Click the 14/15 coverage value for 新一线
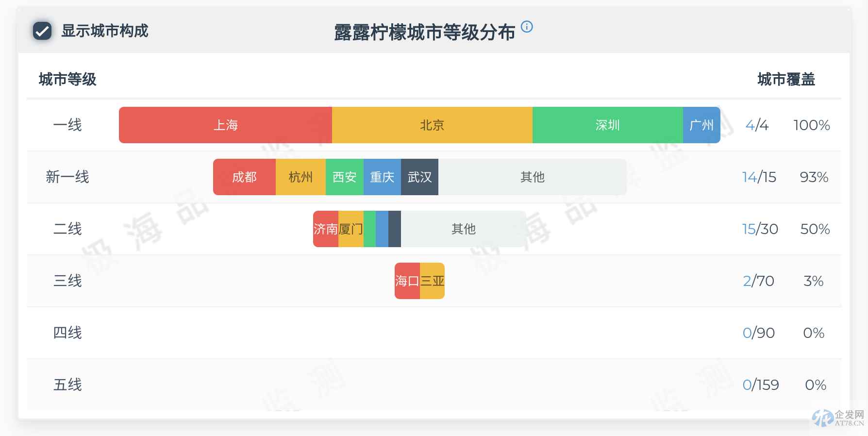 click(759, 177)
